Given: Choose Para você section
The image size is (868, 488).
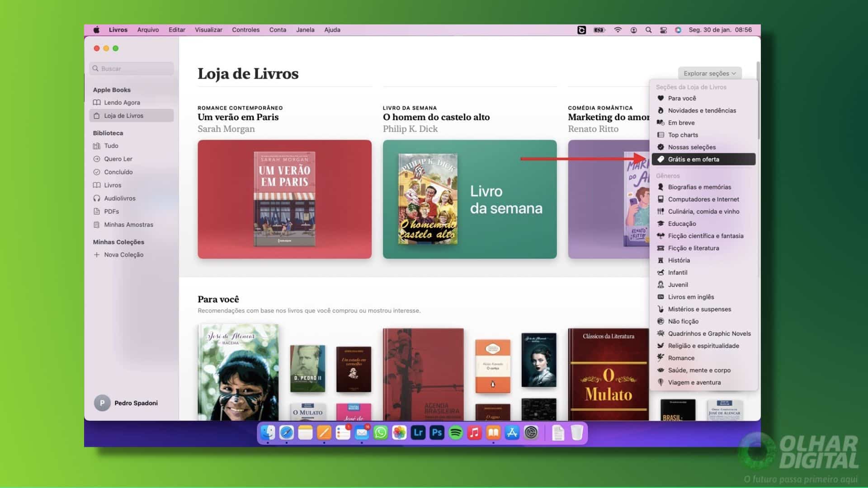Looking at the screenshot, I should point(703,99).
